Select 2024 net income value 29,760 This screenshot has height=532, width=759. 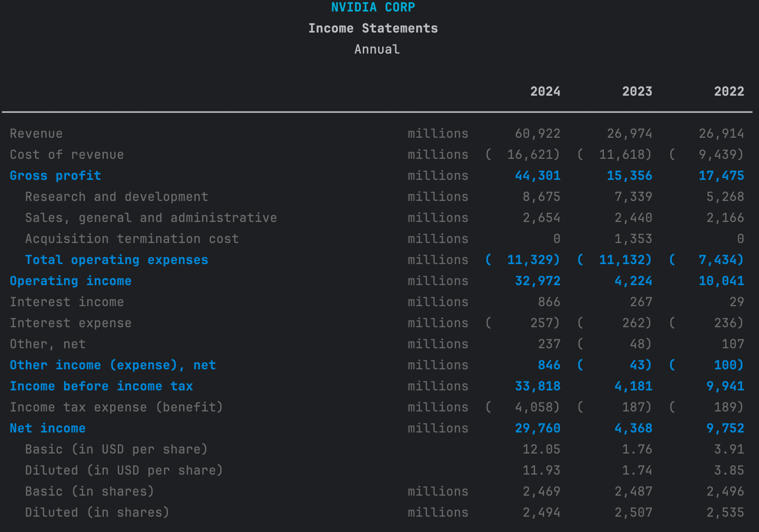[x=537, y=428]
